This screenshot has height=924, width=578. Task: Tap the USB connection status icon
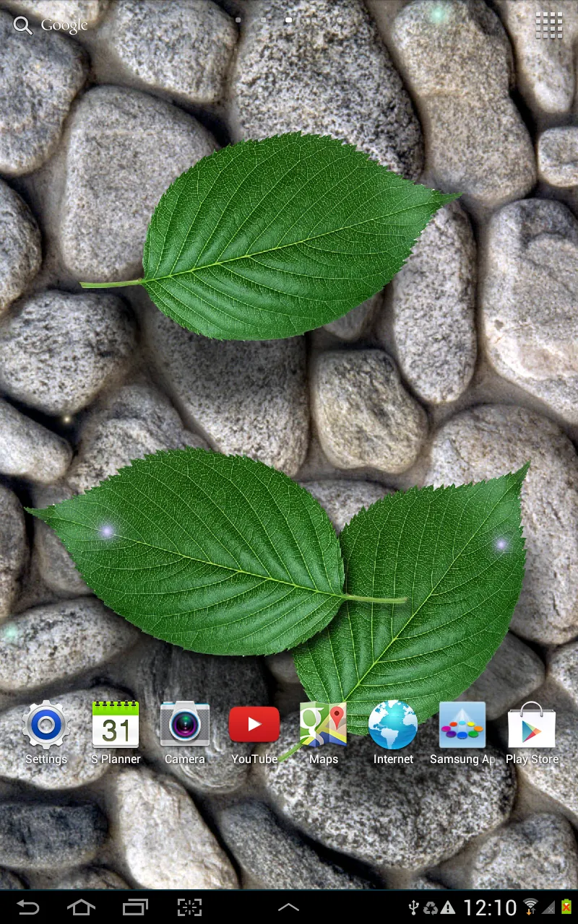click(414, 907)
